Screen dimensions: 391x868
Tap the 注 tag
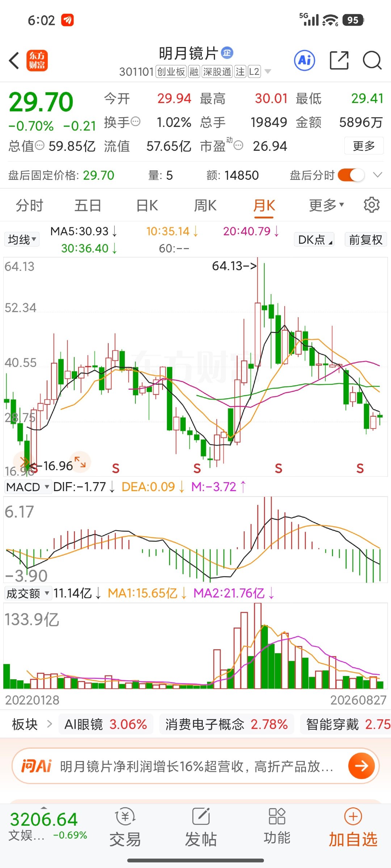[240, 72]
